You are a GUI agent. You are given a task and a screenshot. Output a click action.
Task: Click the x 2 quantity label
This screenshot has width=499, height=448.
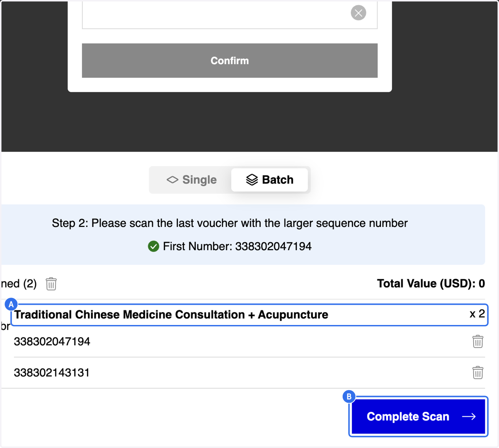pyautogui.click(x=477, y=314)
